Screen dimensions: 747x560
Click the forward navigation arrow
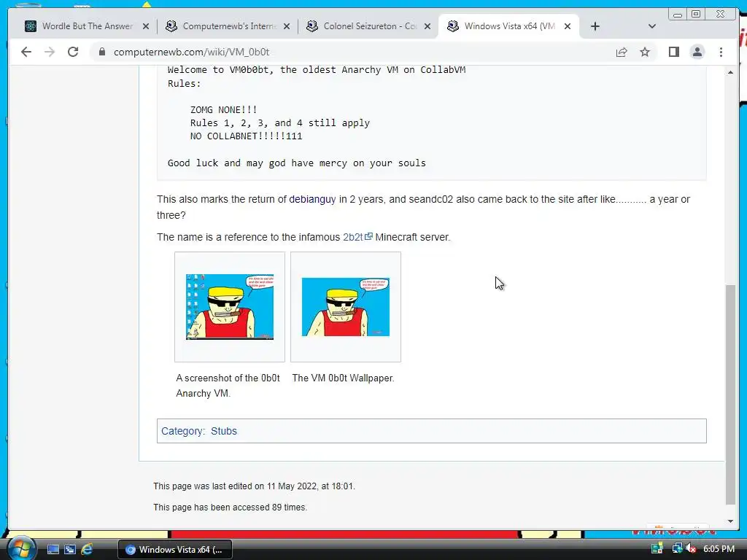[50, 52]
